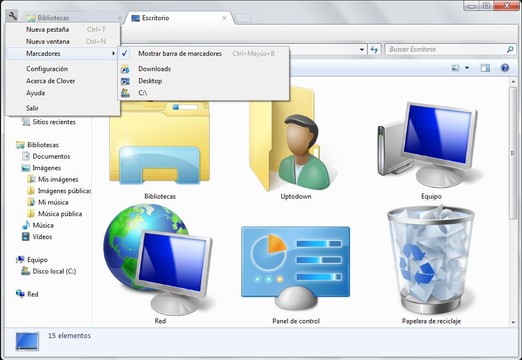The height and width of the screenshot is (360, 522).
Task: Open the address bar history dropdown
Action: [x=362, y=50]
